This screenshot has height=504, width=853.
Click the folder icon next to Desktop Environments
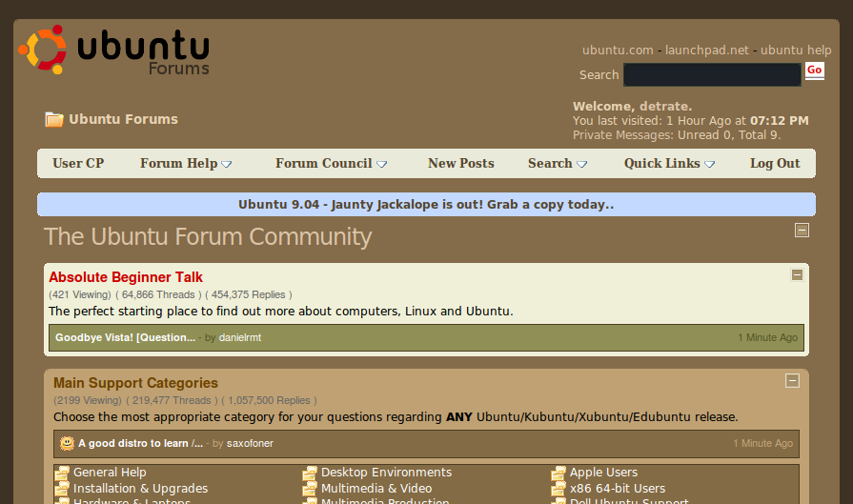310,473
